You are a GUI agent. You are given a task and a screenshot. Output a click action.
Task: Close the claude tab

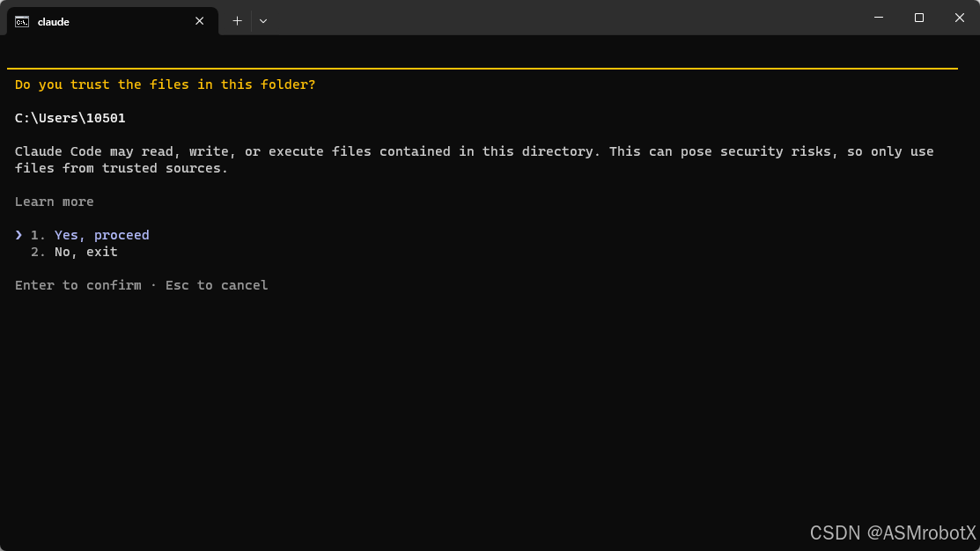[199, 21]
